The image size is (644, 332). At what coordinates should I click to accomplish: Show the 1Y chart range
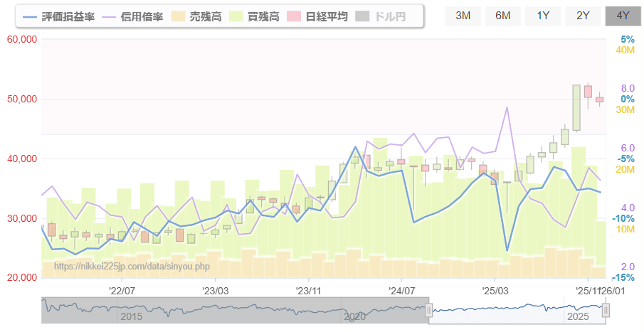point(543,16)
